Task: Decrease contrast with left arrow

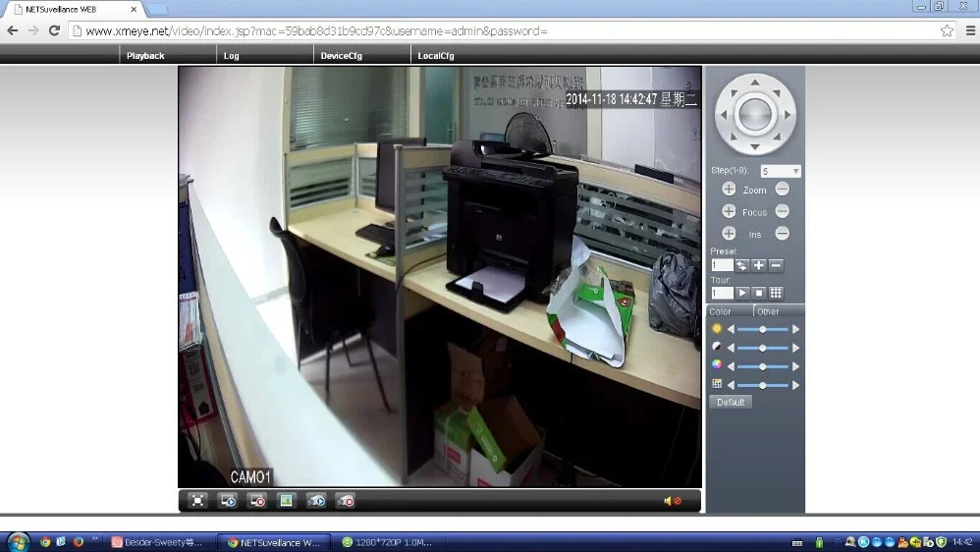Action: [x=731, y=349]
